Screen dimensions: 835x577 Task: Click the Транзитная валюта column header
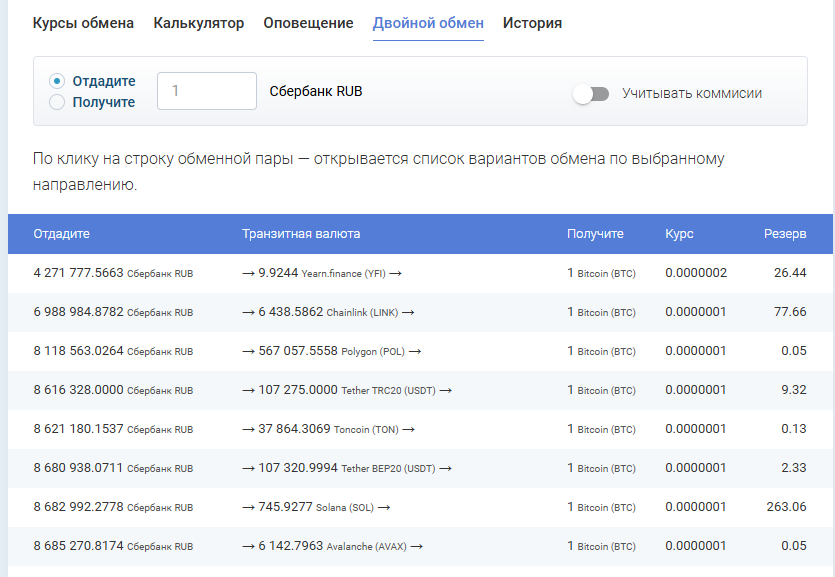click(300, 234)
